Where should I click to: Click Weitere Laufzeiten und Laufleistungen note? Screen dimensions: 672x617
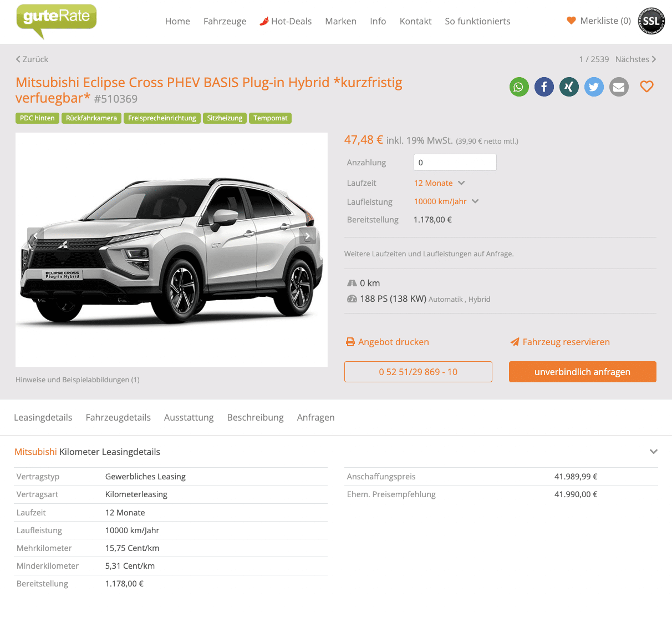point(429,254)
